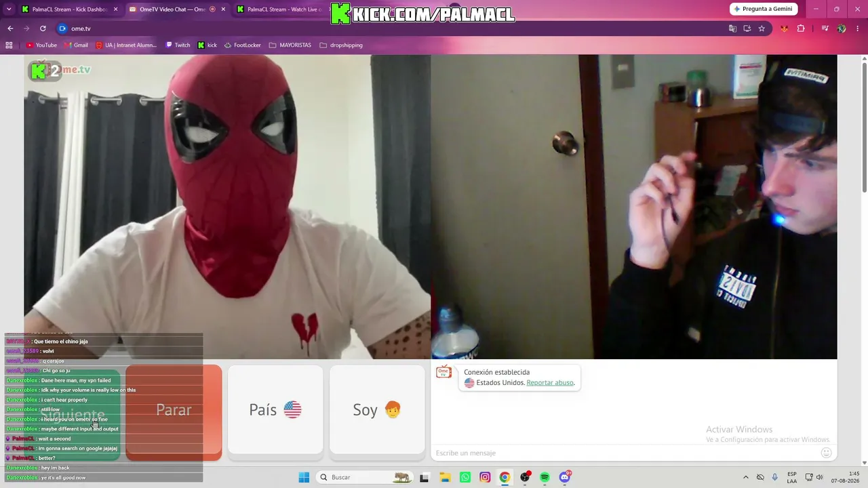
Task: Go back to previous page
Action: point(10,28)
